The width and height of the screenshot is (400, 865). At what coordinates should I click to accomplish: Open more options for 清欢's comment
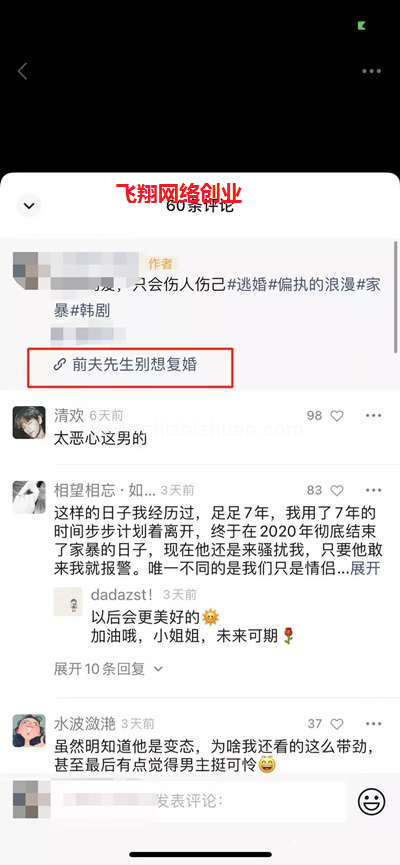click(x=374, y=415)
